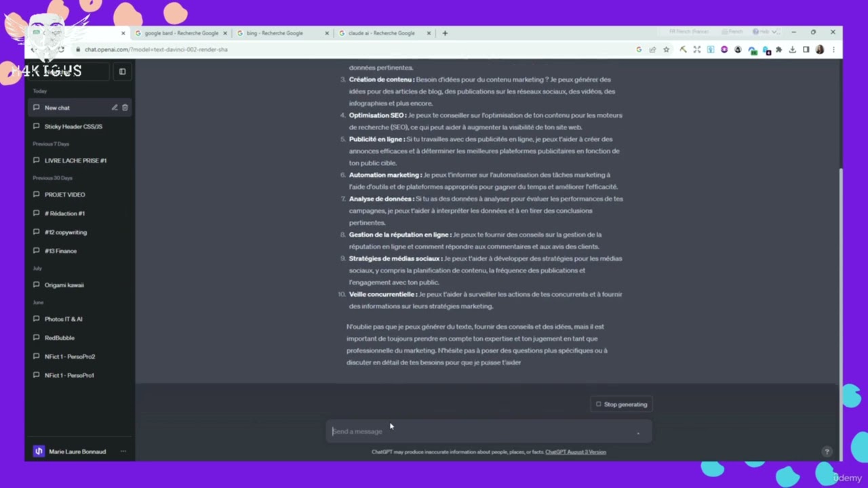Viewport: 868px width, 488px height.
Task: Open NFict 1 - PersoPro2 chat
Action: (x=80, y=357)
